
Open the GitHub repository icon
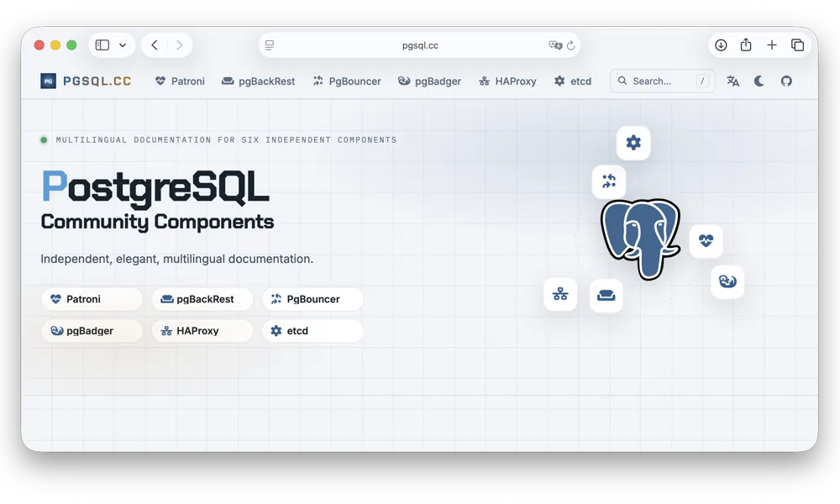tap(786, 81)
